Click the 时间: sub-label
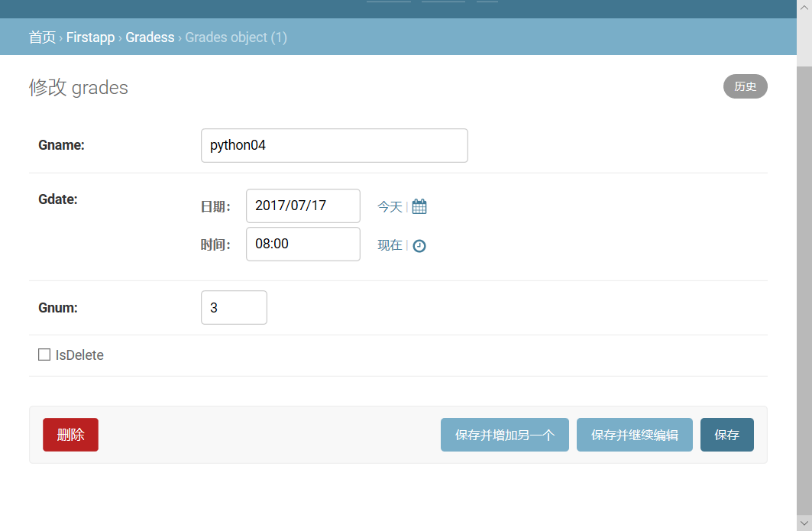 (x=215, y=244)
